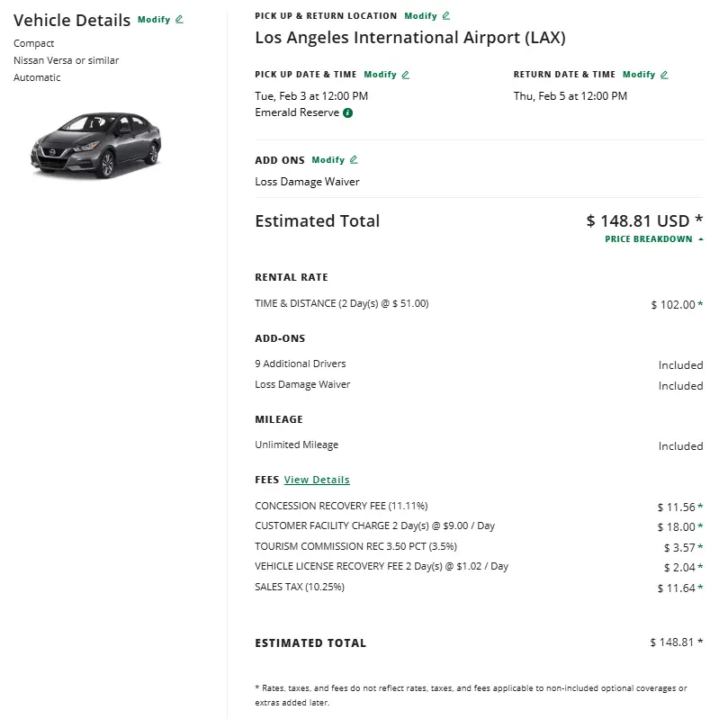Screen dimensions: 728x719
Task: Click the 9 Additional Drivers line item
Action: 301,364
